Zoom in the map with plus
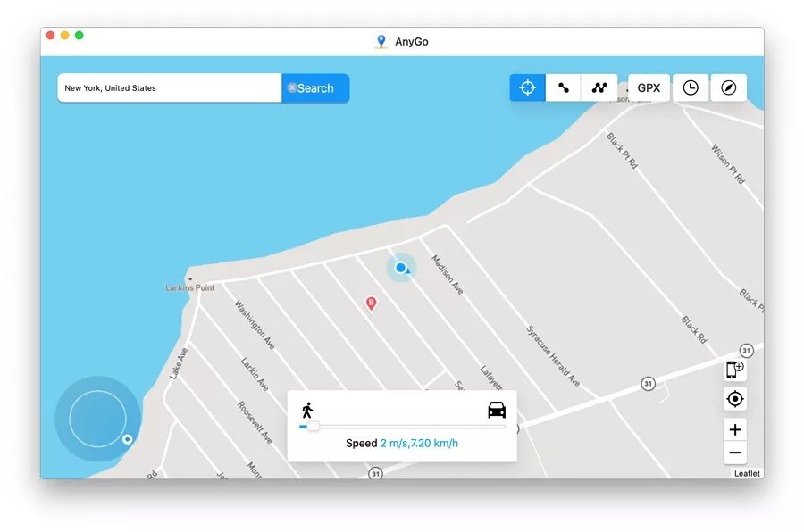Screen dimensions: 804x532 point(734,429)
